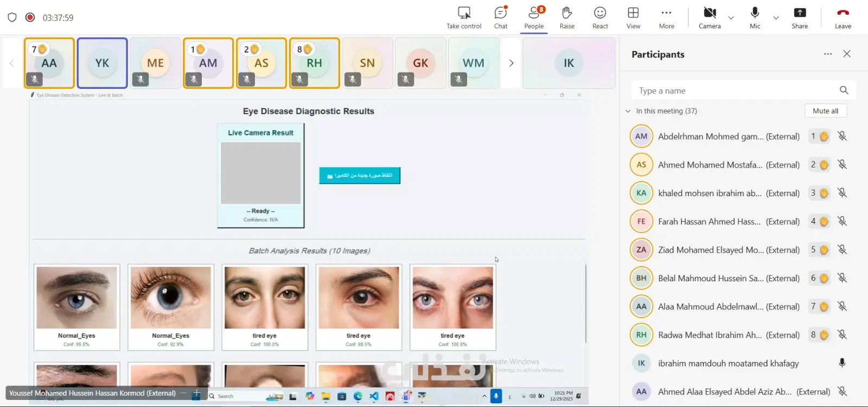Image resolution: width=868 pixels, height=407 pixels.
Task: Show next participants with right chevron
Action: coord(511,63)
